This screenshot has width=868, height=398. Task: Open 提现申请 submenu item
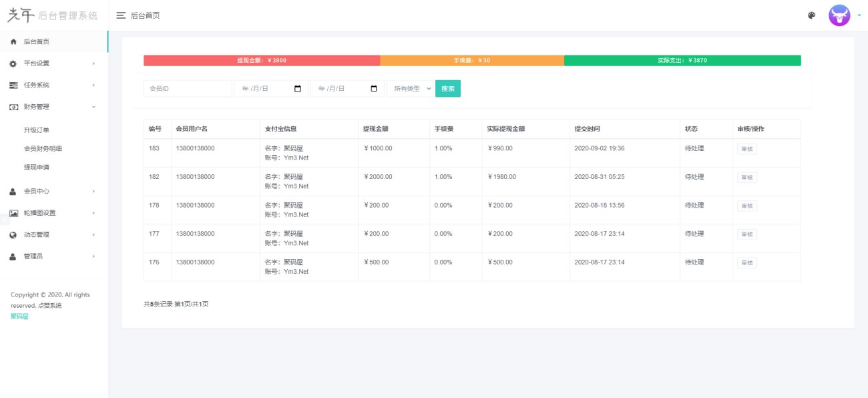[37, 167]
